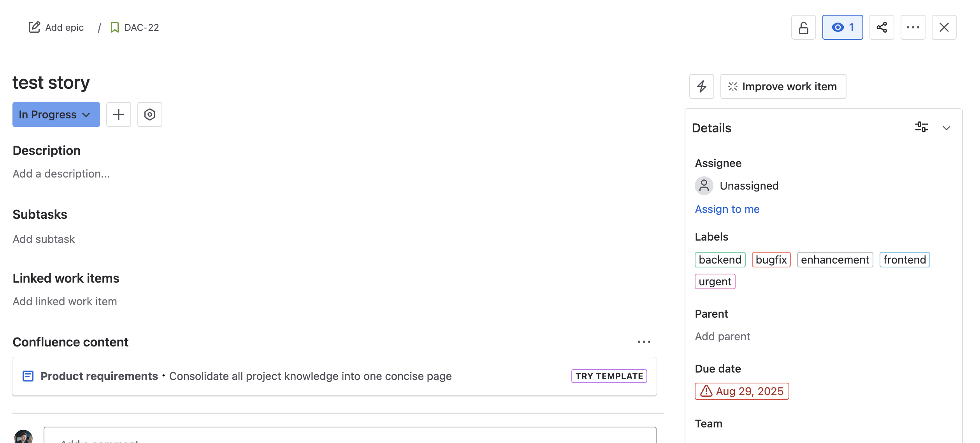
Task: Open Confluence content more options menu
Action: (x=644, y=342)
